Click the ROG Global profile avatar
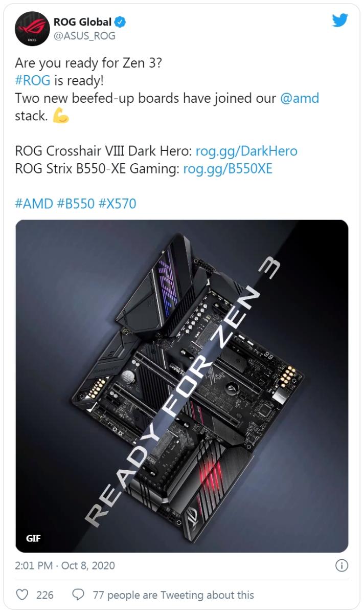This screenshot has height=614, width=364. (x=32, y=29)
